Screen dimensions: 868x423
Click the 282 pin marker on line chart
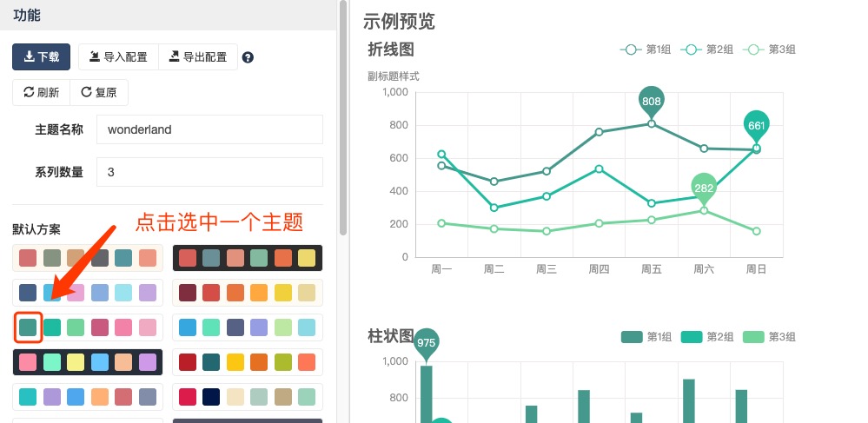(704, 188)
